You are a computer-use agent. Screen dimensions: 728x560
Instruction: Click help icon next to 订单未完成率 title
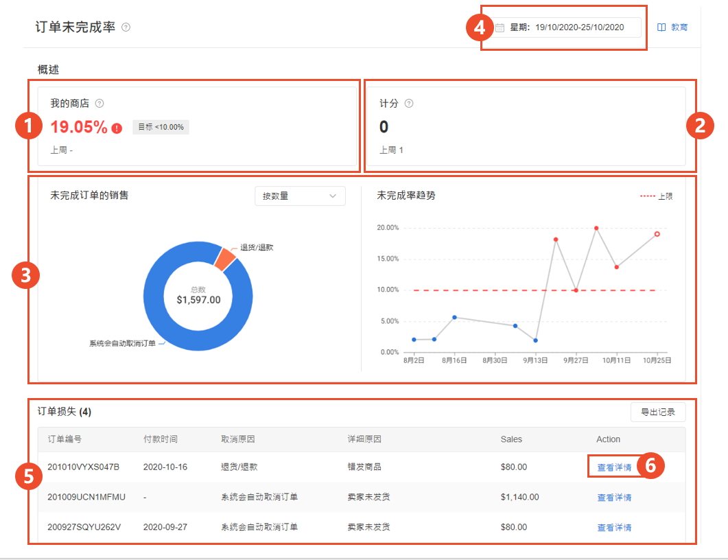point(126,27)
